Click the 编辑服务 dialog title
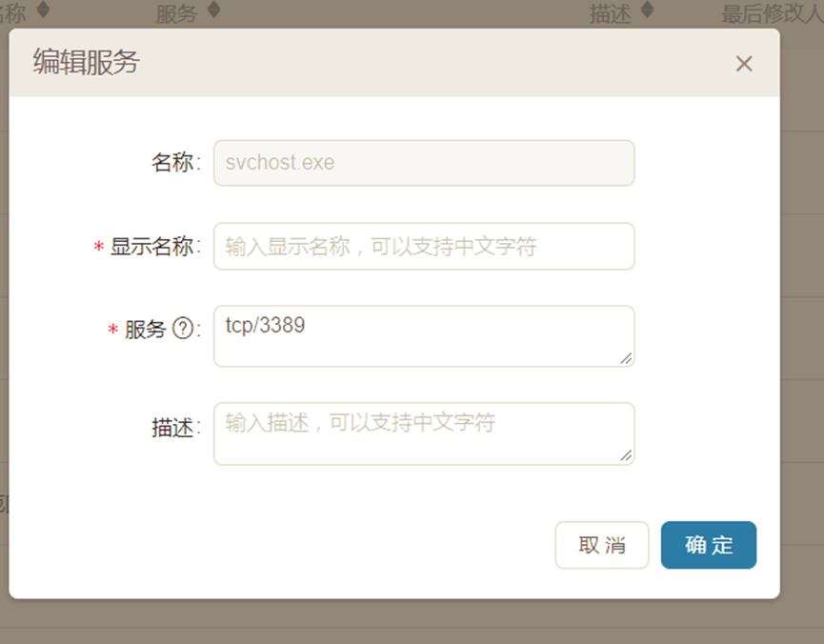The height and width of the screenshot is (644, 824). 87,63
